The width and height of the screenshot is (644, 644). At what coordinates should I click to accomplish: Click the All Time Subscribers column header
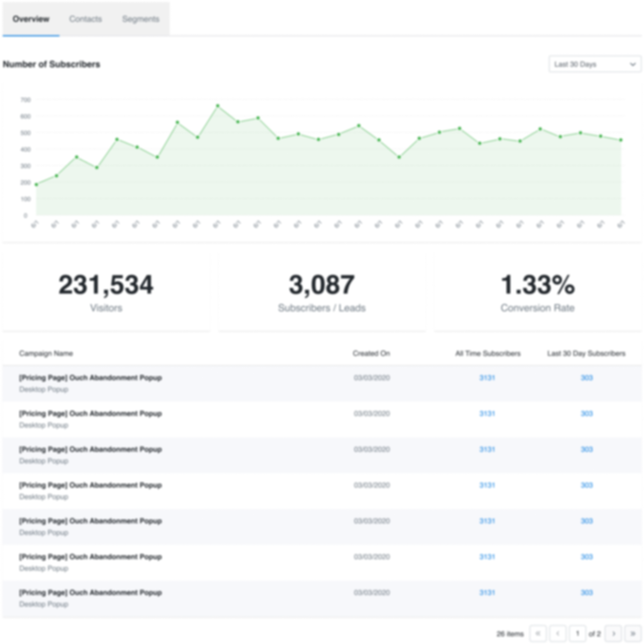click(488, 353)
